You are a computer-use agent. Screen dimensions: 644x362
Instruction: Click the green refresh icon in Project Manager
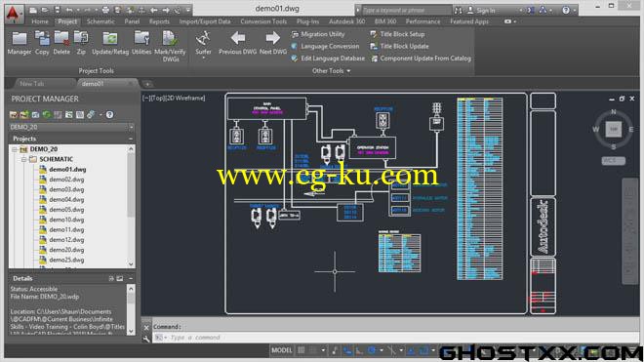47,114
